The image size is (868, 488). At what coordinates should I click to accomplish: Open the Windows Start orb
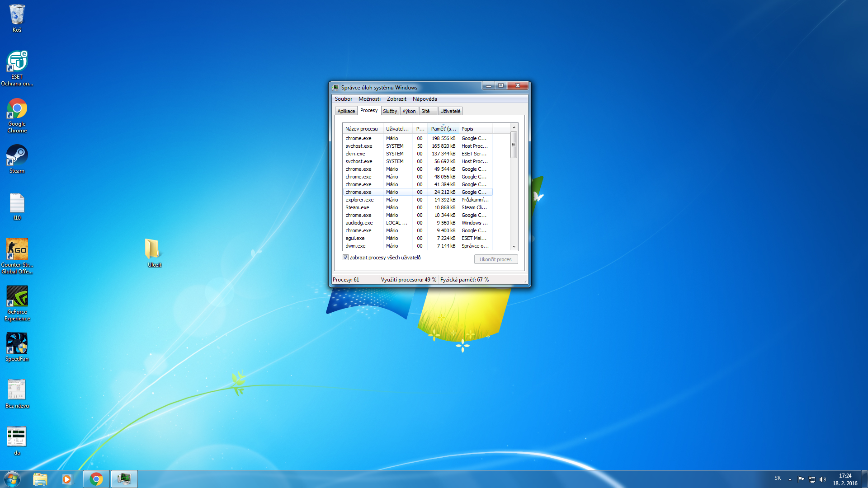tap(12, 479)
